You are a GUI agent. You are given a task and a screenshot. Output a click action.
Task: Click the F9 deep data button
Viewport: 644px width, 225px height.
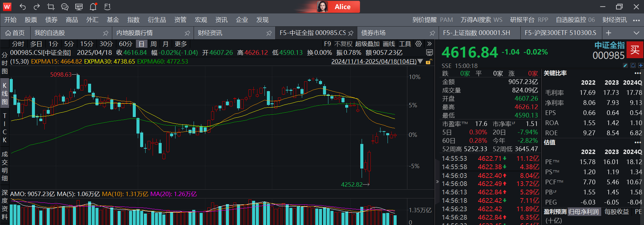[x=327, y=44]
